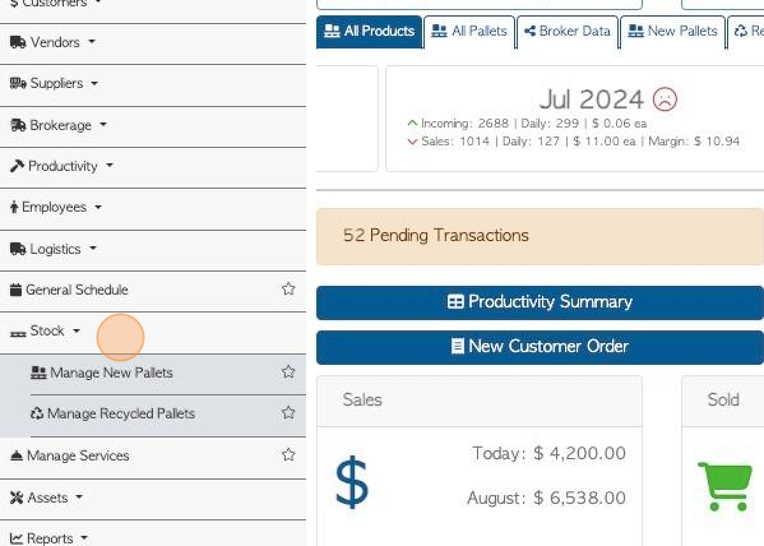764x546 pixels.
Task: Open the Broker Data tab
Action: tap(568, 32)
